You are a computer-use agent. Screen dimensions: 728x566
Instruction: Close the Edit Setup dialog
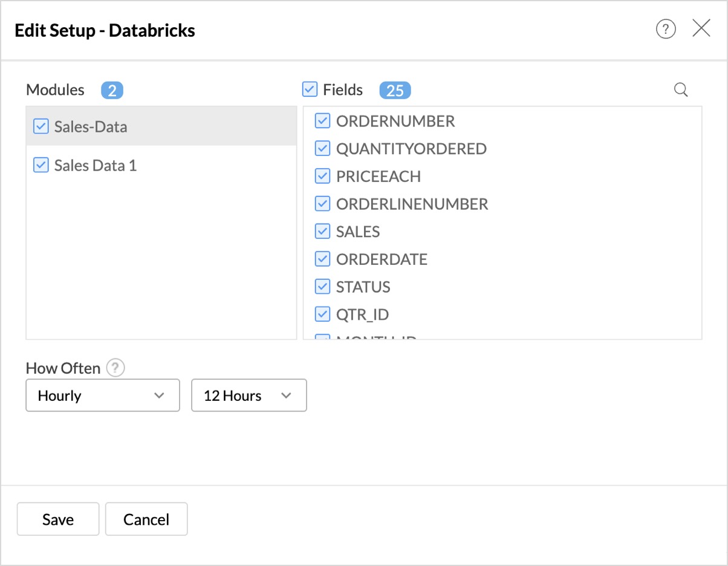701,28
